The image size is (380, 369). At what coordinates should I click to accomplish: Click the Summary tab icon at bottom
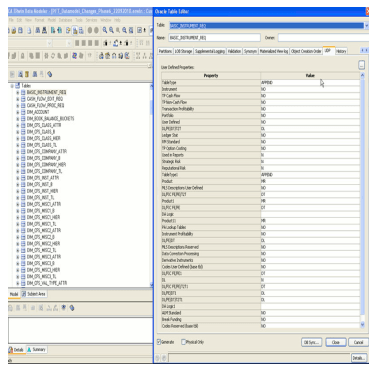tap(29, 350)
